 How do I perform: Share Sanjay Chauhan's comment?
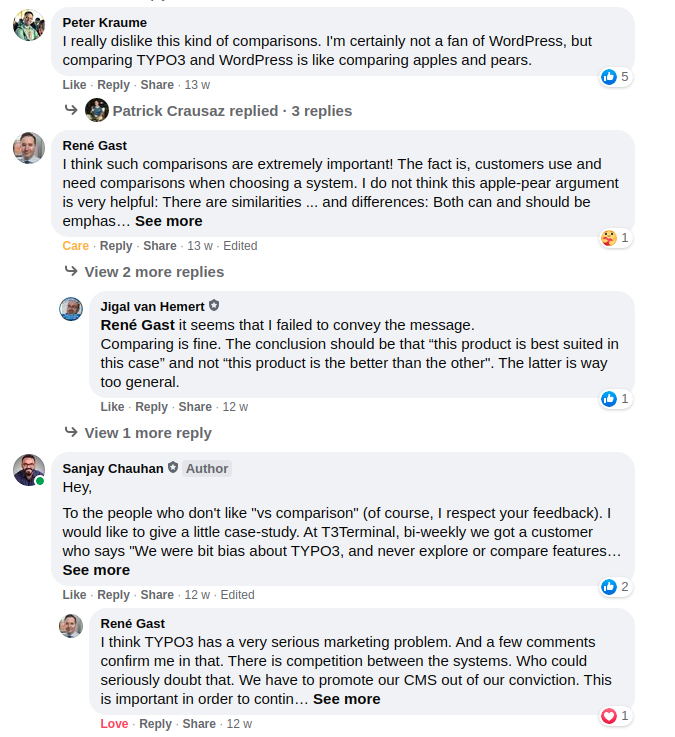pyautogui.click(x=157, y=595)
